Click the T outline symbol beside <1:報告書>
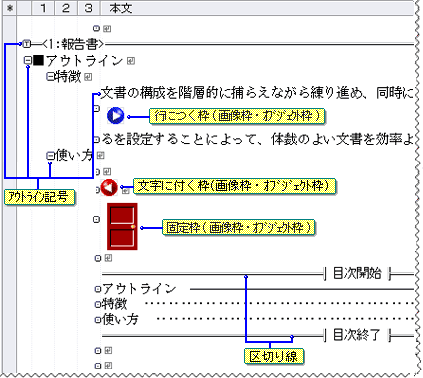 coord(27,43)
